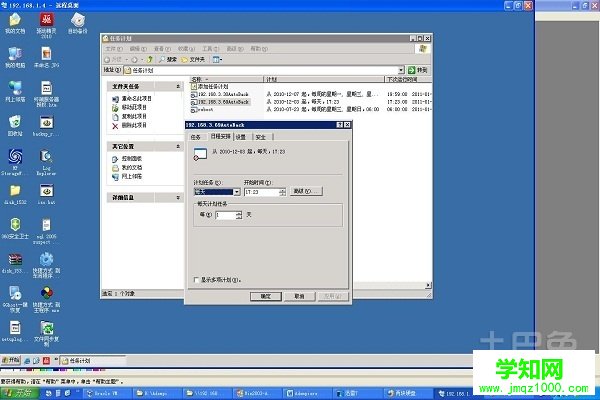This screenshot has height=400, width=600.
Task: Open Control Panel link under Other Places
Action: point(132,158)
